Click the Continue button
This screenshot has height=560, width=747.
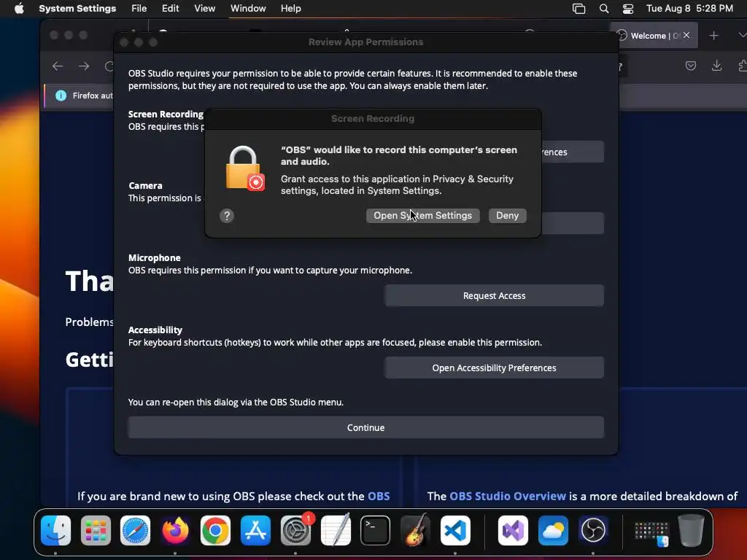pyautogui.click(x=366, y=427)
